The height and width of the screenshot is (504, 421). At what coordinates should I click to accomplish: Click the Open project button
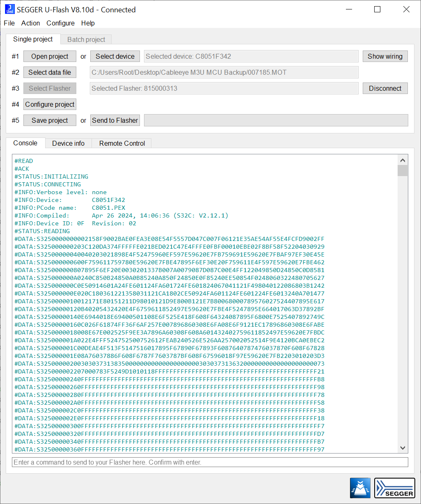(50, 56)
